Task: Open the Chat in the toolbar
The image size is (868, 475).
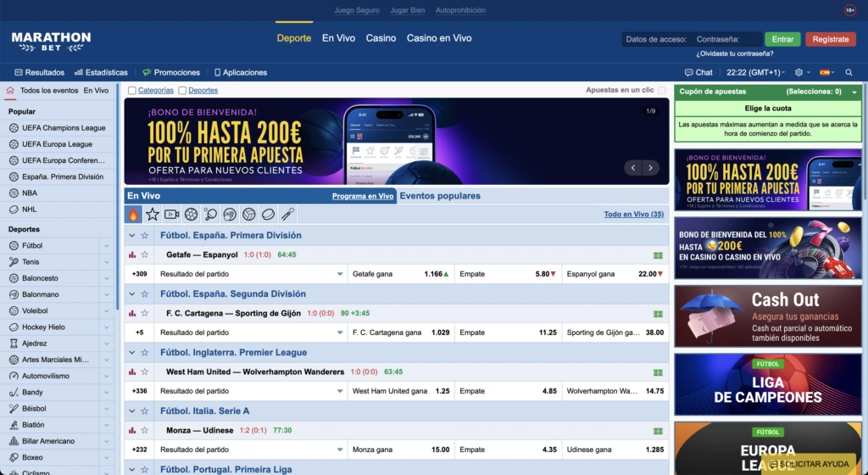Action: [x=698, y=73]
